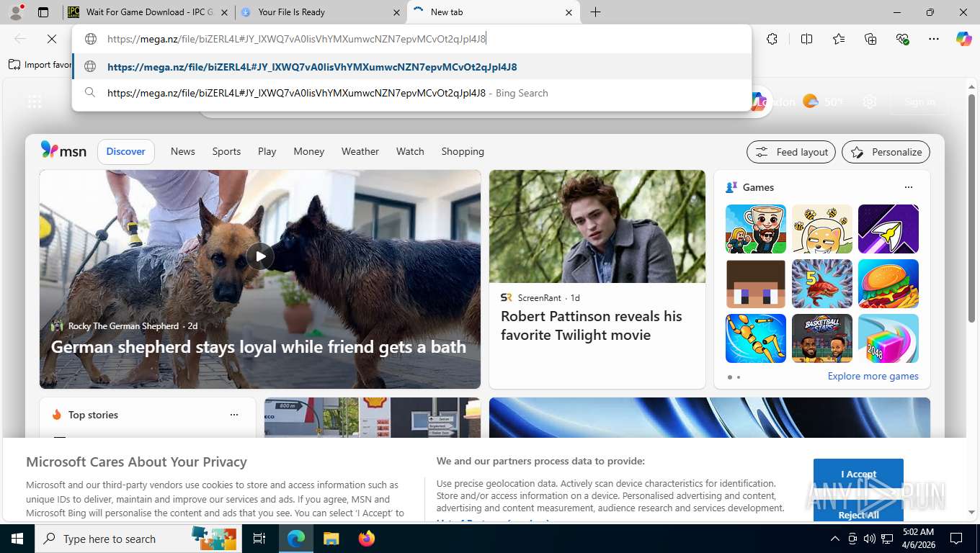Viewport: 980px width, 553px height.
Task: Open the notification center icon
Action: click(956, 539)
